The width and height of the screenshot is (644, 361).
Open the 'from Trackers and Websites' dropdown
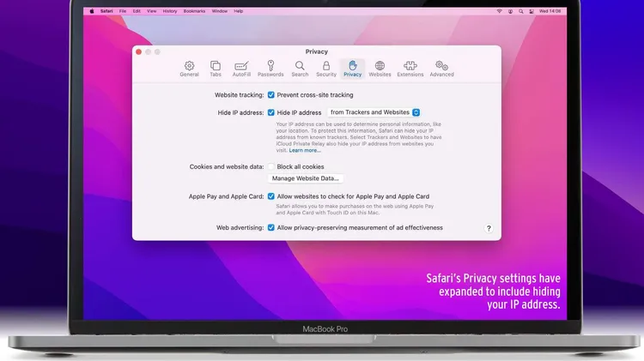[x=374, y=112]
